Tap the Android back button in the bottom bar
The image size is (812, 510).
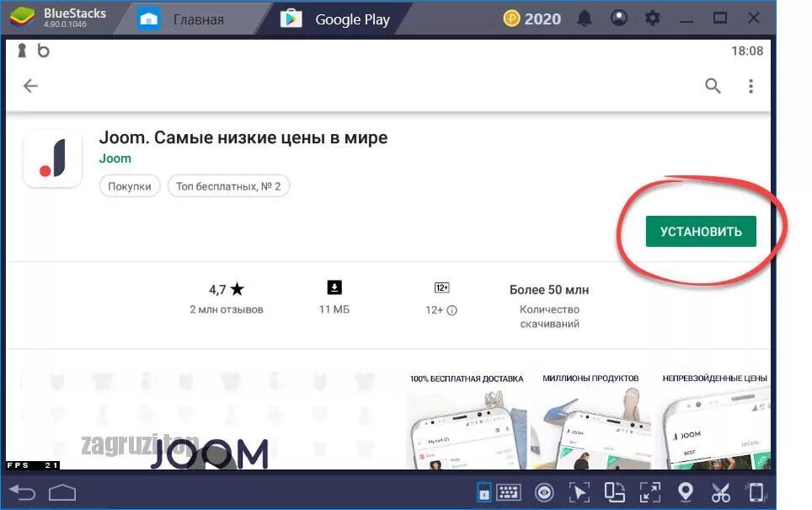point(24,492)
